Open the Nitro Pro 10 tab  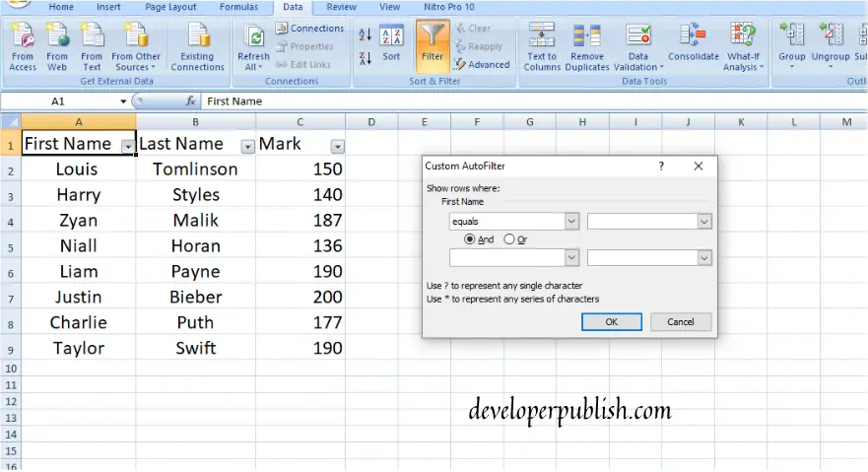coord(449,7)
